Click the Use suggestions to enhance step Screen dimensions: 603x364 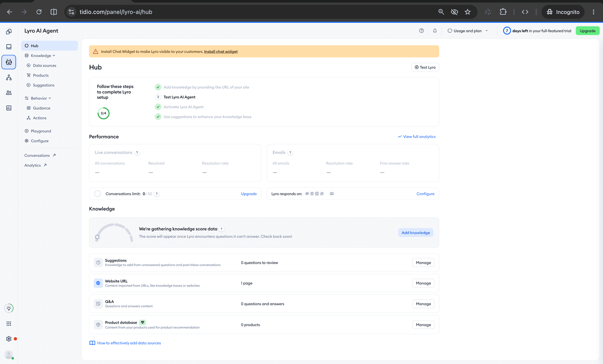pyautogui.click(x=207, y=117)
